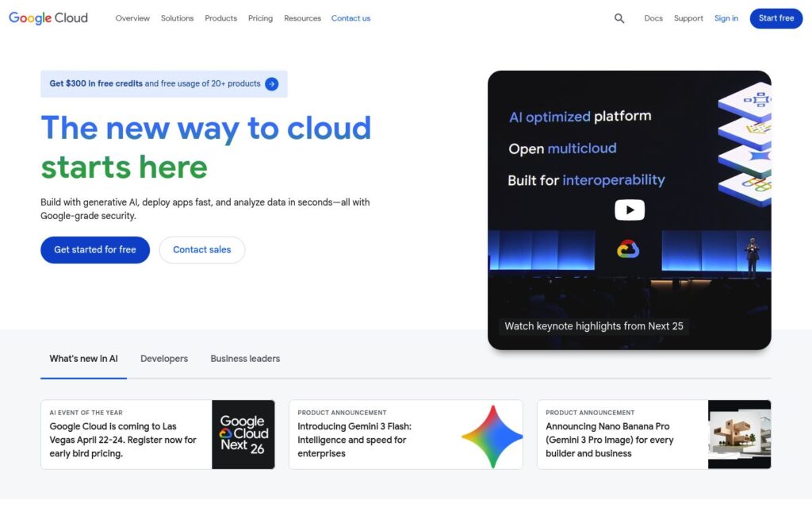This screenshot has width=812, height=508.
Task: Open Announcing Nano Banana Pro announcement
Action: 654,434
